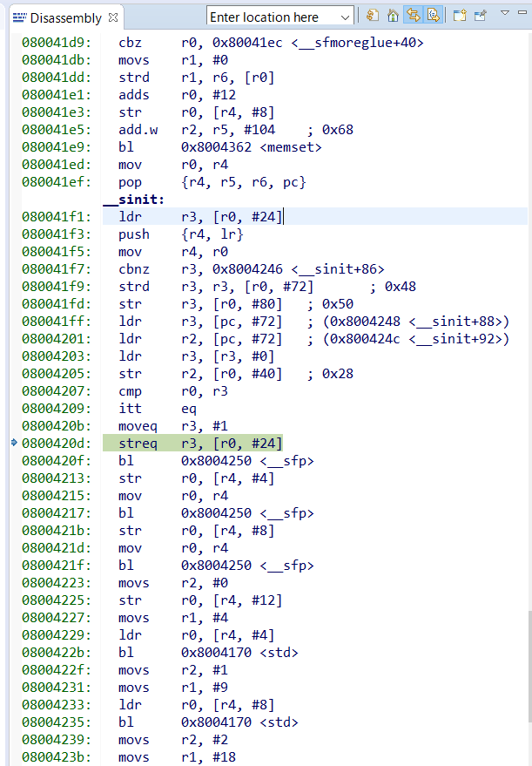The height and width of the screenshot is (766, 532).
Task: Toggle Show Source in disassembly
Action: tap(434, 16)
